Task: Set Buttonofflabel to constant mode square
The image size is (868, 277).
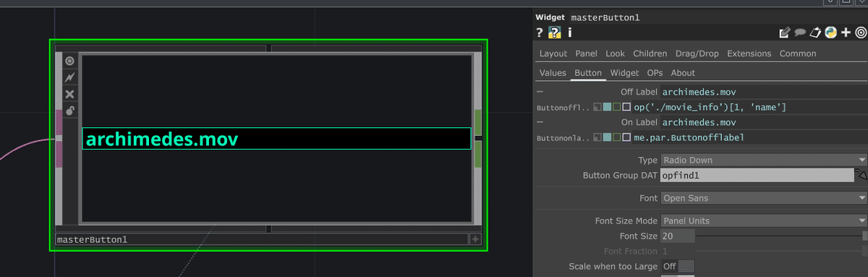Action: [597, 107]
